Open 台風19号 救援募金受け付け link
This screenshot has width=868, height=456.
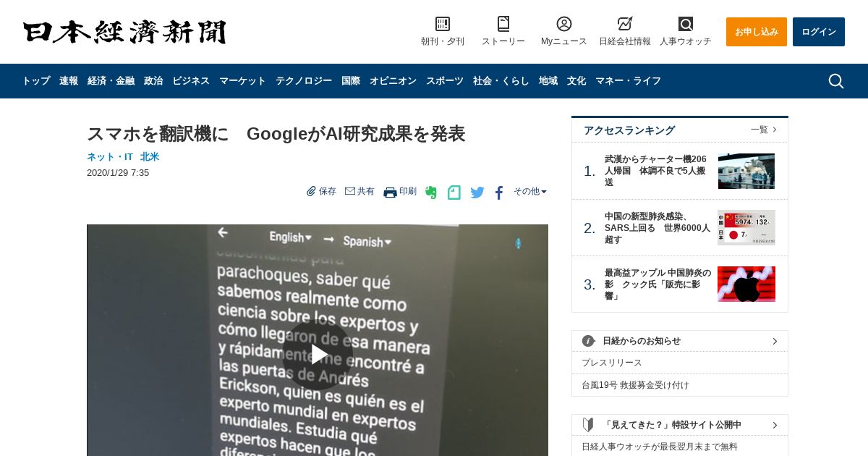[636, 385]
